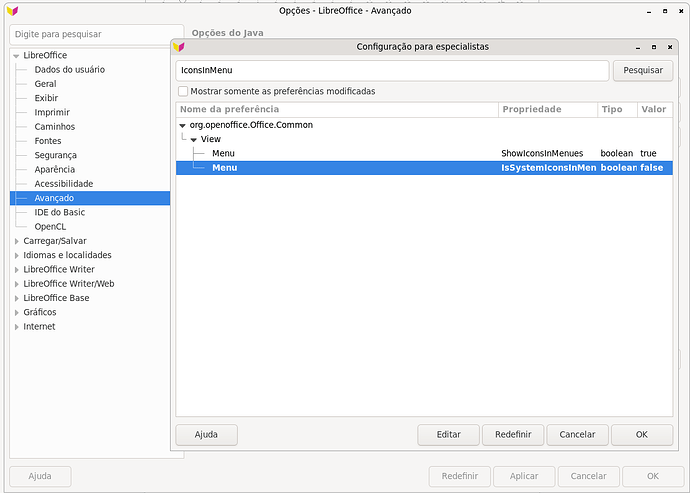Image resolution: width=690 pixels, height=493 pixels.
Task: Open the Acessibilidade options page
Action: click(64, 184)
